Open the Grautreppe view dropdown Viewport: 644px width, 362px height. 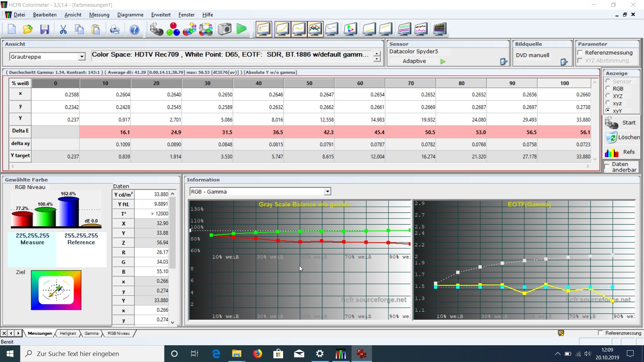click(82, 57)
